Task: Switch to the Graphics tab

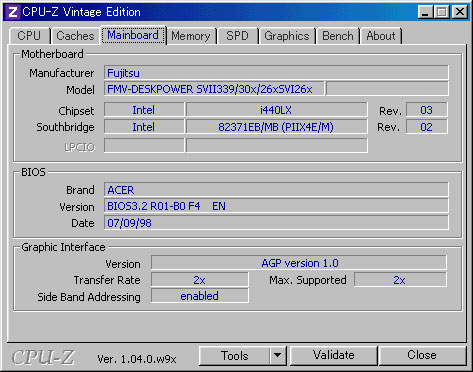Action: tap(287, 36)
